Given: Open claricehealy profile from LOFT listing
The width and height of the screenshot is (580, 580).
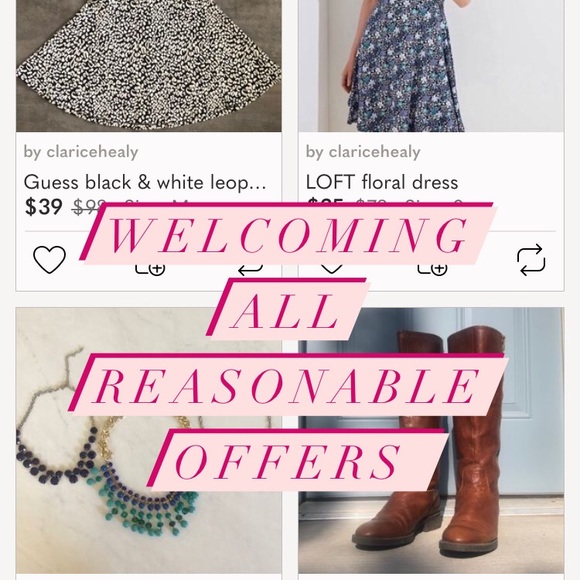Looking at the screenshot, I should tap(363, 152).
